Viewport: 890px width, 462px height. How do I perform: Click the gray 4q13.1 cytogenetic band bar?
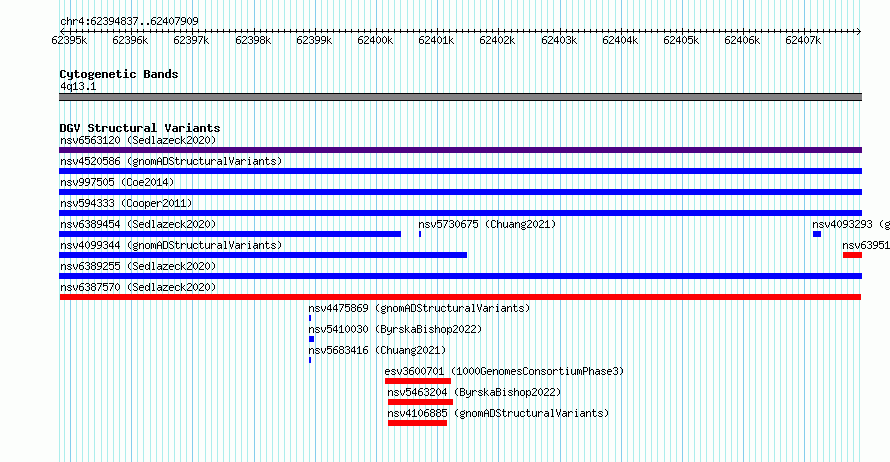pos(460,97)
